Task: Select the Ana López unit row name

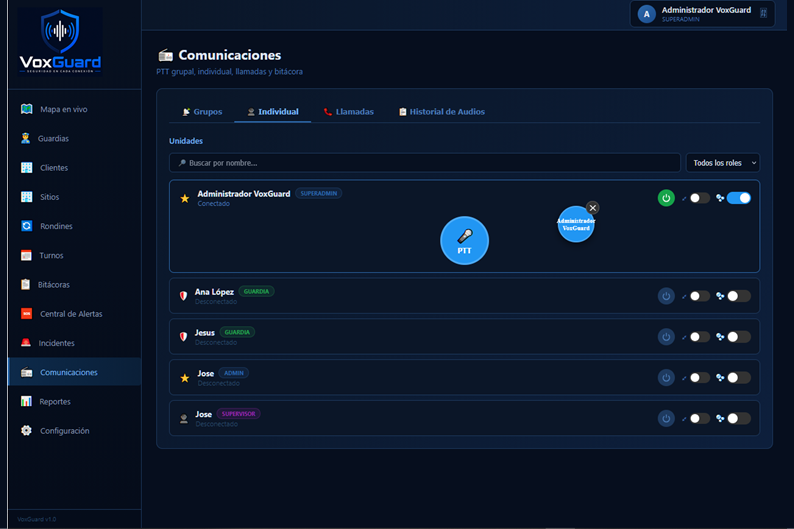Action: [x=214, y=292]
